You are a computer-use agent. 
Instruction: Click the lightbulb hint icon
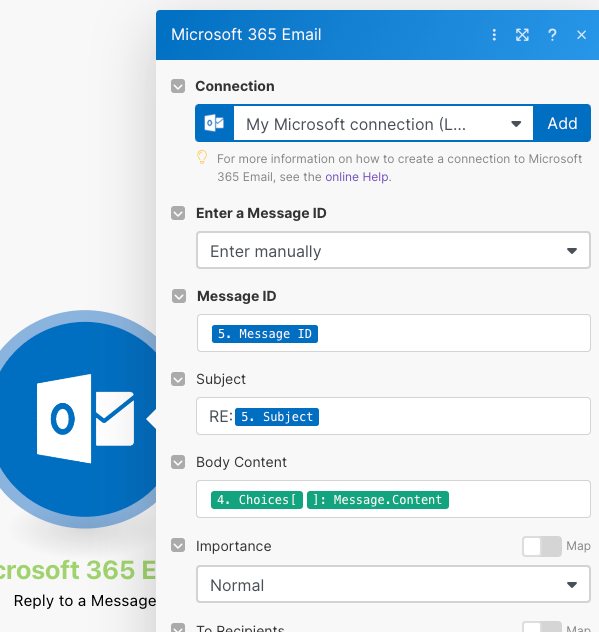click(x=202, y=158)
